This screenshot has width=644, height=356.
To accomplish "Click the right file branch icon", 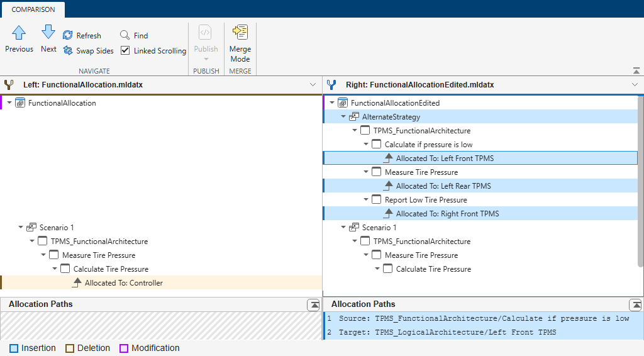I will 331,85.
